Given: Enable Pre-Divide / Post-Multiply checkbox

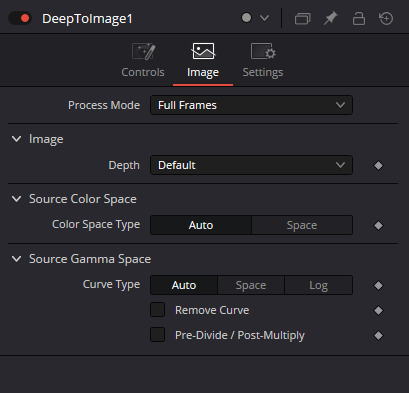Looking at the screenshot, I should point(157,335).
